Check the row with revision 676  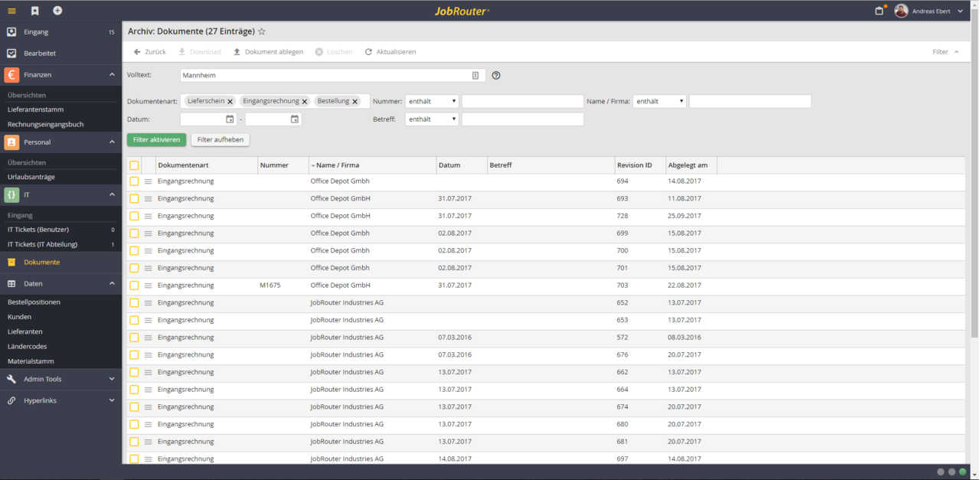(134, 355)
